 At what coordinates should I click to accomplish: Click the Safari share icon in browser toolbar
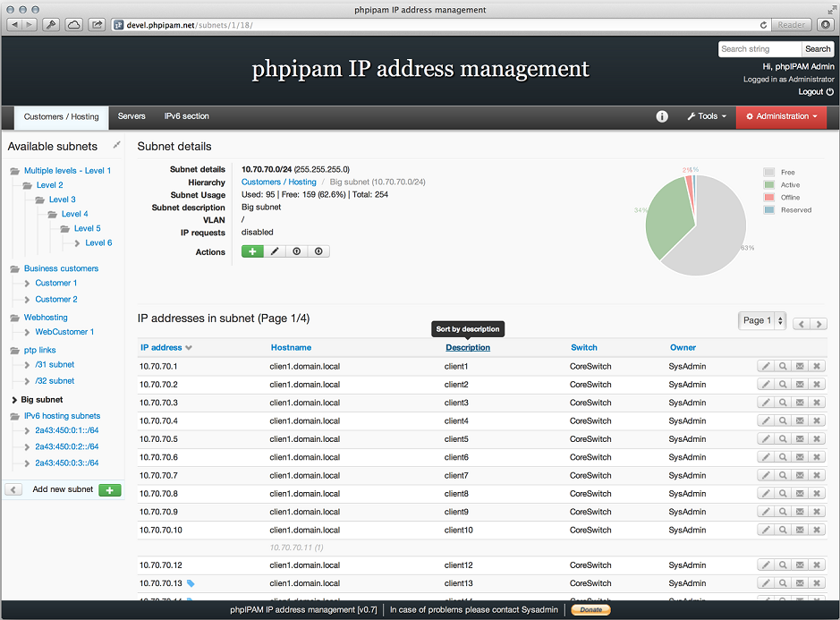pos(97,25)
